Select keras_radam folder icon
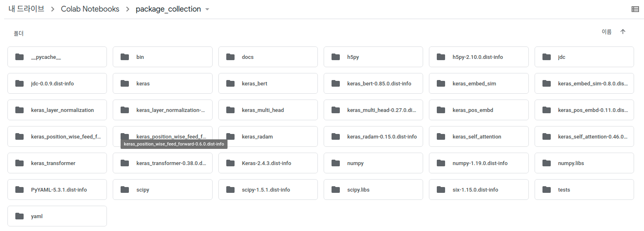Image resolution: width=644 pixels, height=231 pixels. [230, 136]
